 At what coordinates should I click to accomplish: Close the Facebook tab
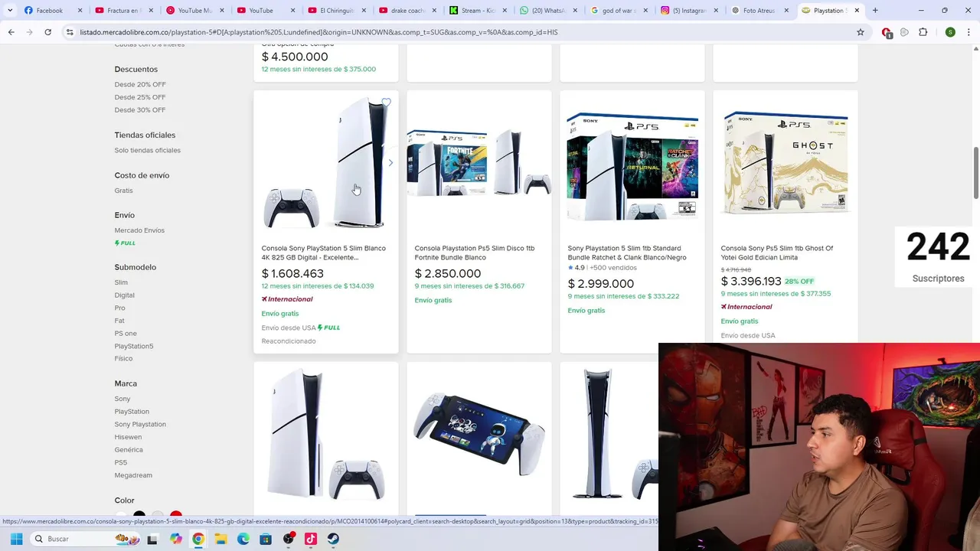pos(80,11)
